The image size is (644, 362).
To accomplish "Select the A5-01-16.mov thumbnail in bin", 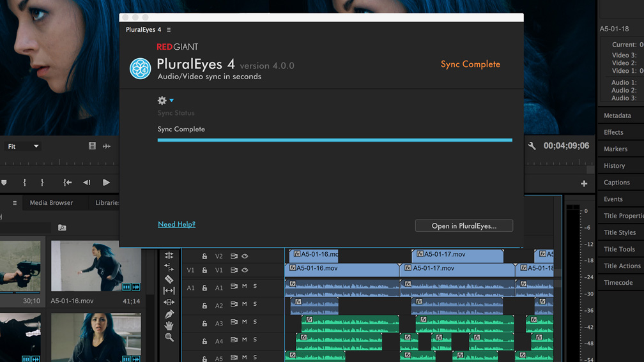I will click(x=96, y=266).
